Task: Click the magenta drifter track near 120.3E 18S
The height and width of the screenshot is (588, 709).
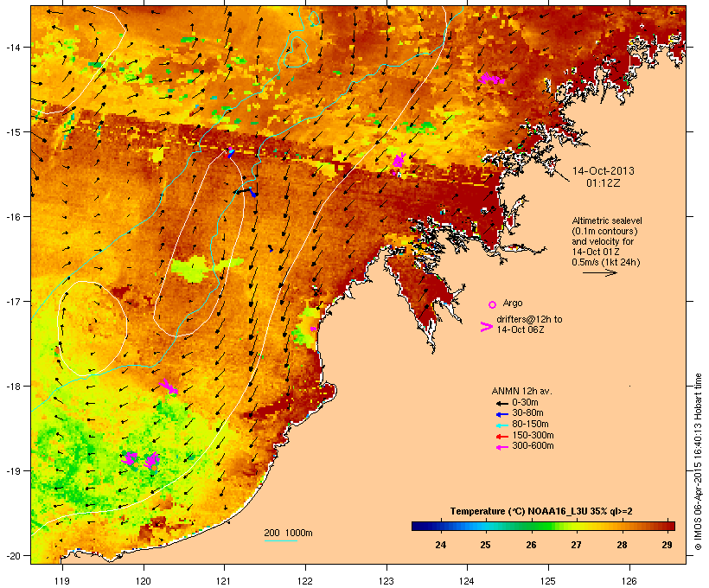Action: coord(169,387)
